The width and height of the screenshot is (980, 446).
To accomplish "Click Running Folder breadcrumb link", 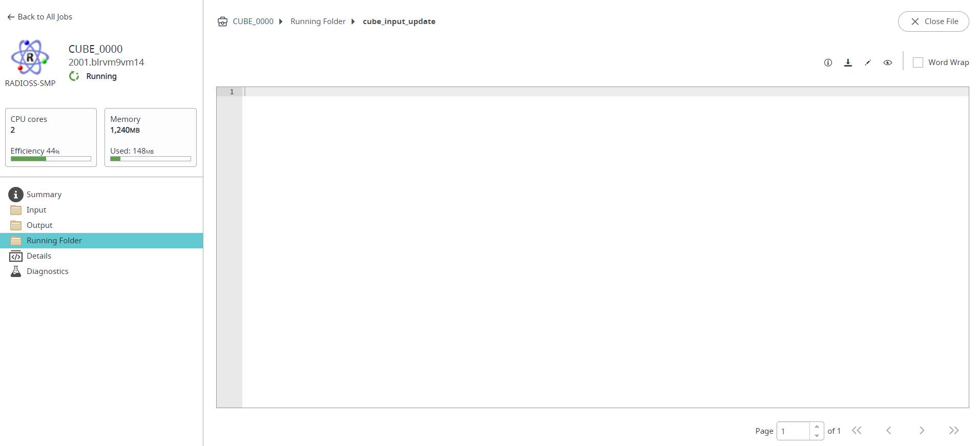I will click(x=318, y=22).
